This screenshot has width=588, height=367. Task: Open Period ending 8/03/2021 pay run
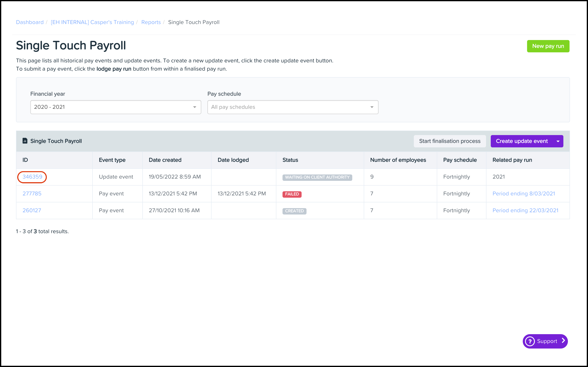pyautogui.click(x=523, y=193)
